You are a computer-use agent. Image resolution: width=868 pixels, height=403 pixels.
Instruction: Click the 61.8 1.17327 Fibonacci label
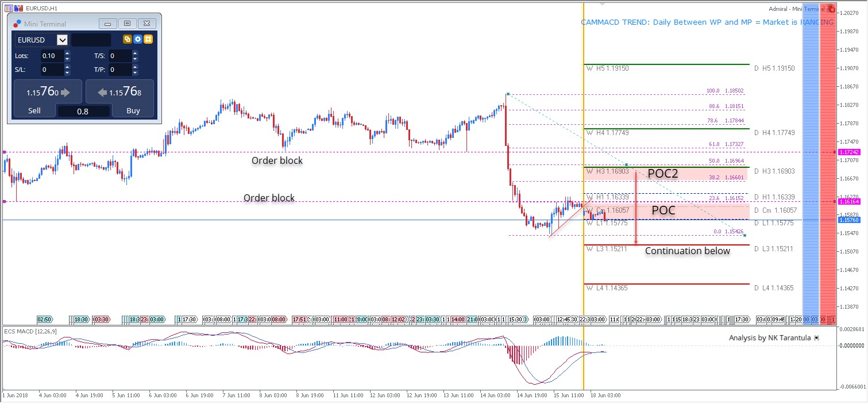(x=726, y=144)
